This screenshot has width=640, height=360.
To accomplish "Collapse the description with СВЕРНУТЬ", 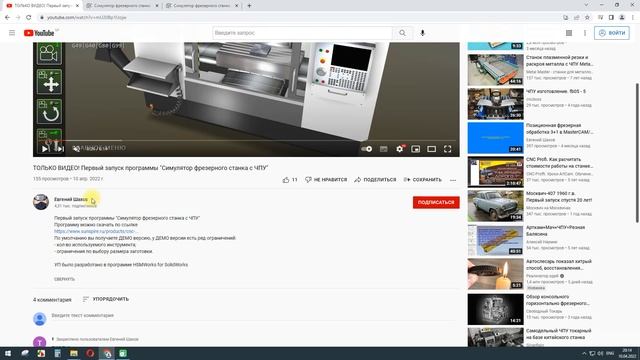I will (64, 279).
